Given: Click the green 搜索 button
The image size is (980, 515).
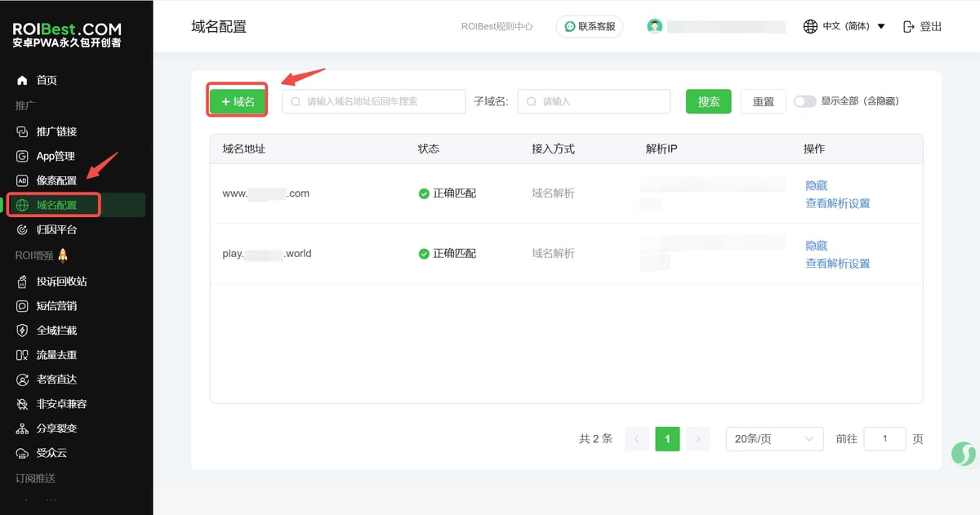Looking at the screenshot, I should (708, 101).
